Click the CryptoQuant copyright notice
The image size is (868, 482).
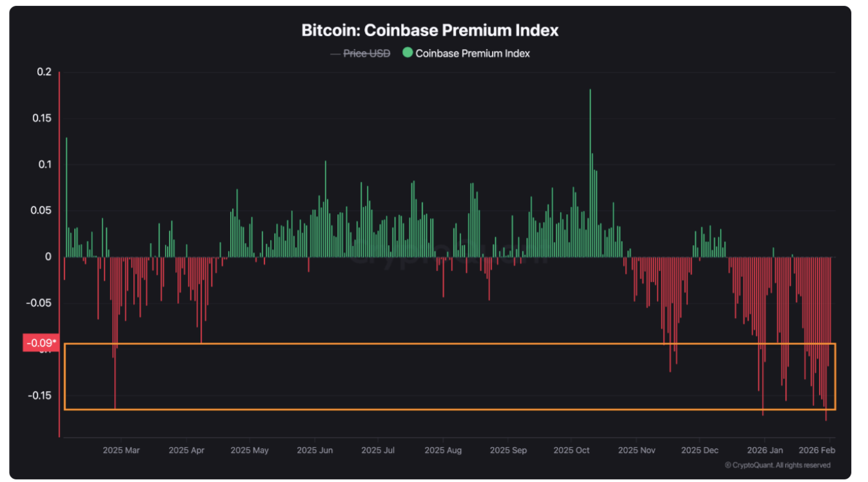click(777, 465)
